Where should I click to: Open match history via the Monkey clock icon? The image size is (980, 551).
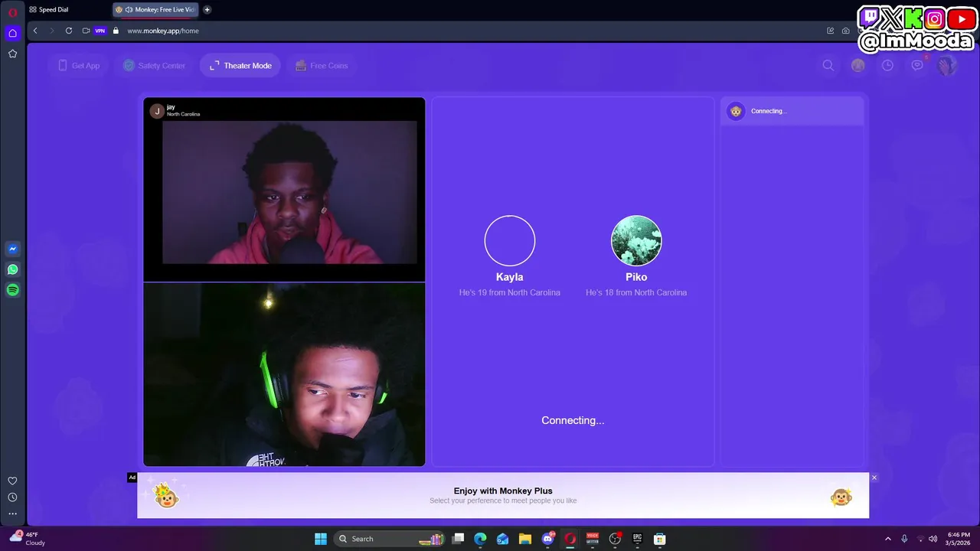(x=887, y=66)
